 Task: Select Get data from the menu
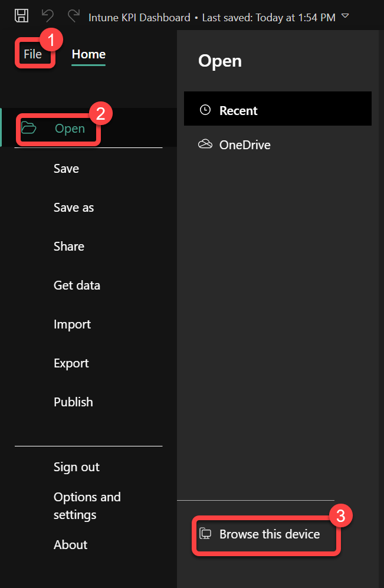pos(77,285)
